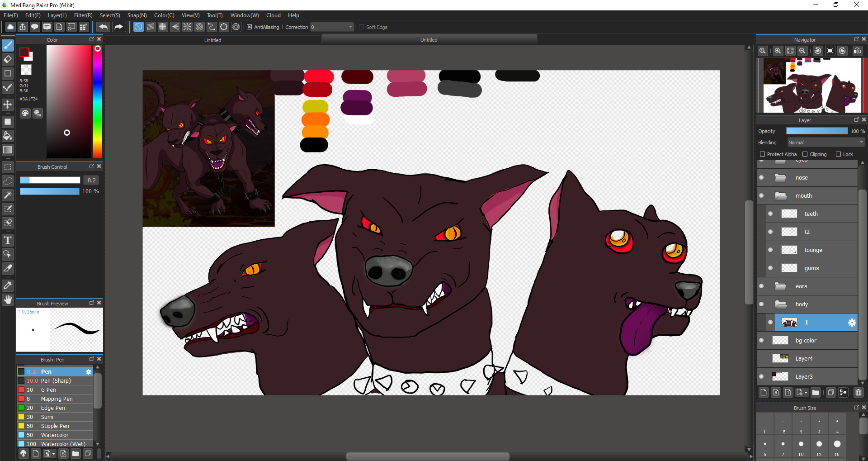Select the Move tool

pos(8,105)
